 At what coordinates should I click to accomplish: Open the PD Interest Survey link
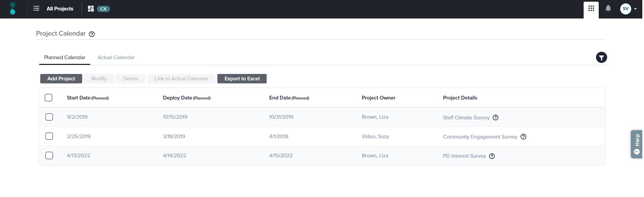(464, 156)
